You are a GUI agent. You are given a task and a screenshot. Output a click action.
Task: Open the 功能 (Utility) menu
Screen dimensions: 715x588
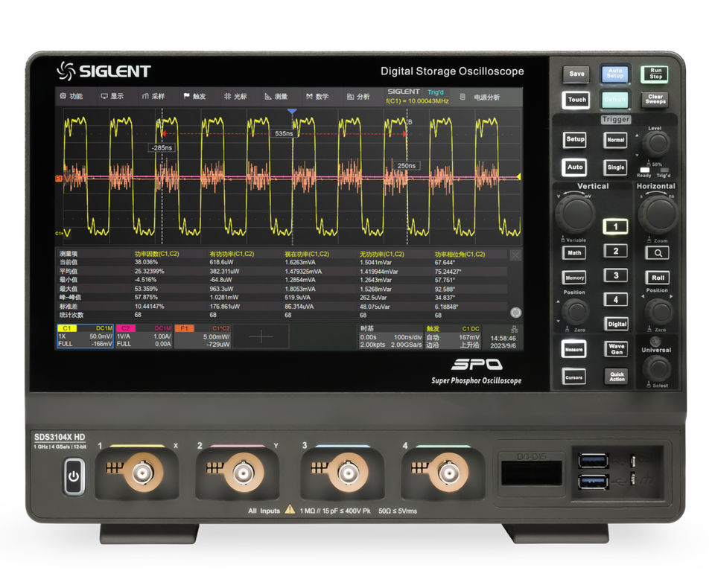click(x=71, y=96)
